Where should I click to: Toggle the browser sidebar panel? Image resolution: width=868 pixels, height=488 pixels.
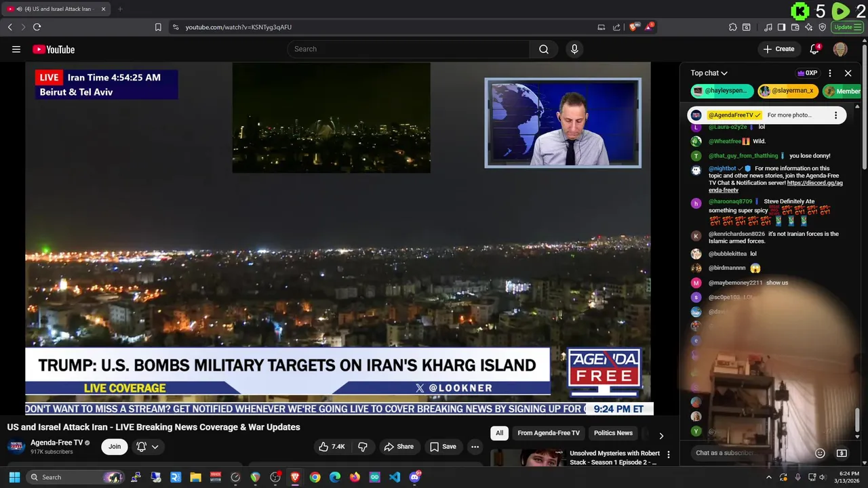tap(781, 27)
